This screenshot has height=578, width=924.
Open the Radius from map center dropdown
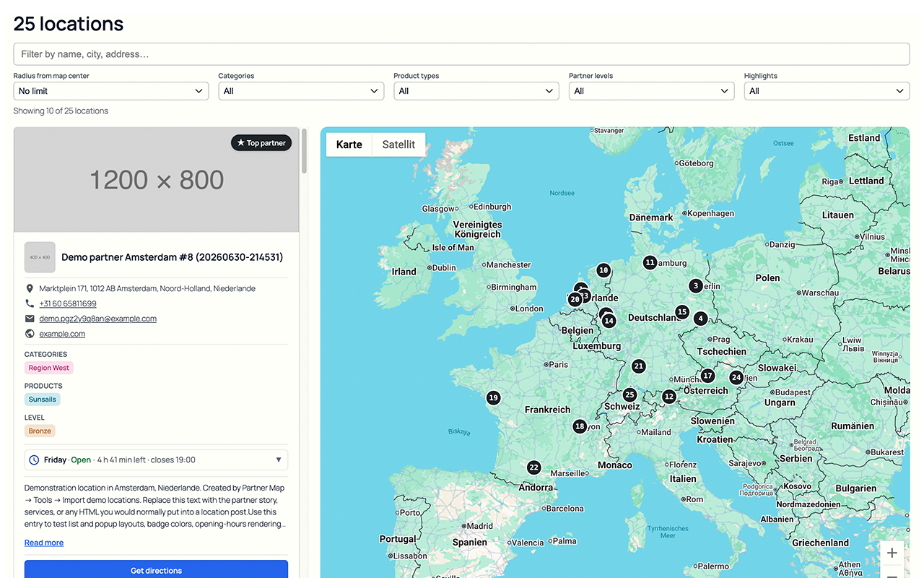(x=111, y=91)
